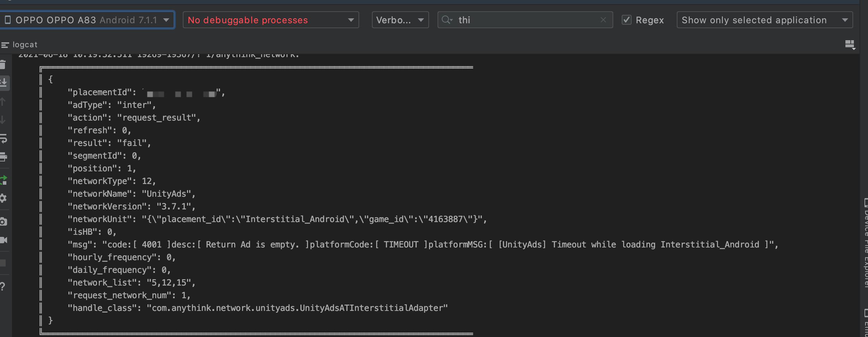The image size is (868, 337).
Task: Open logcat header settings icon
Action: 850,44
